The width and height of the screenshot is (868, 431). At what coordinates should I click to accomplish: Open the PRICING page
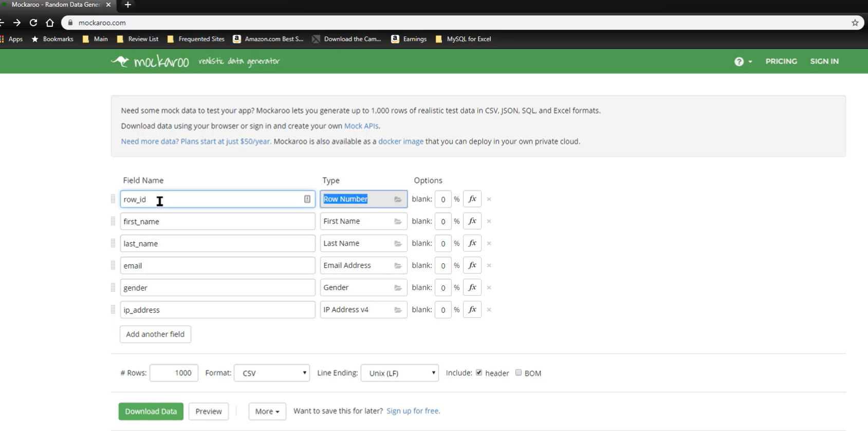(781, 61)
